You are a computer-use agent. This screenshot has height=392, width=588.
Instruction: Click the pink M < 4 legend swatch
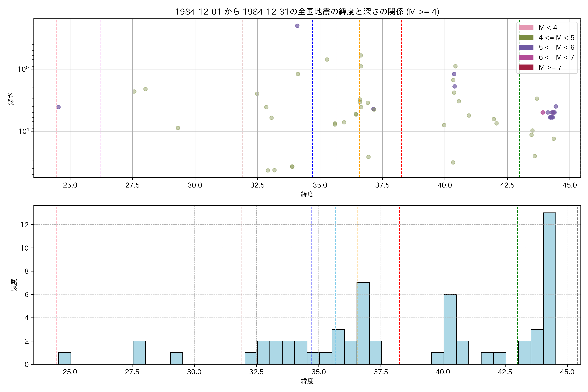[526, 27]
